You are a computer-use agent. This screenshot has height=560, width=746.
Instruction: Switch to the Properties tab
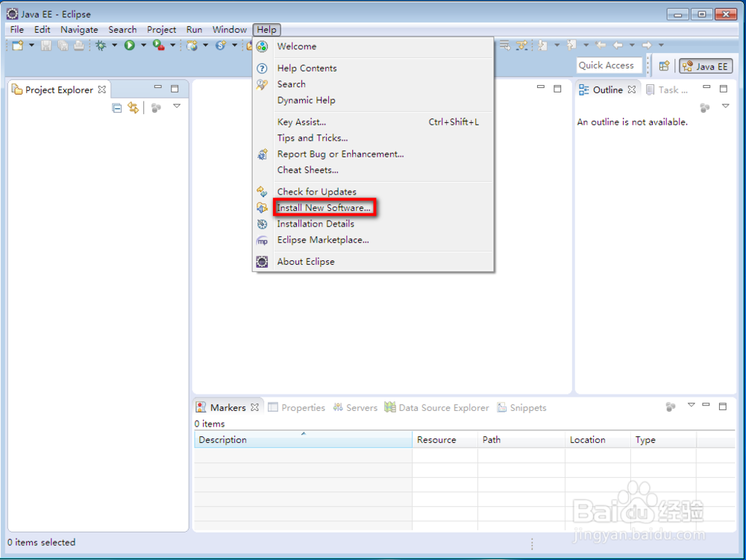tap(296, 408)
